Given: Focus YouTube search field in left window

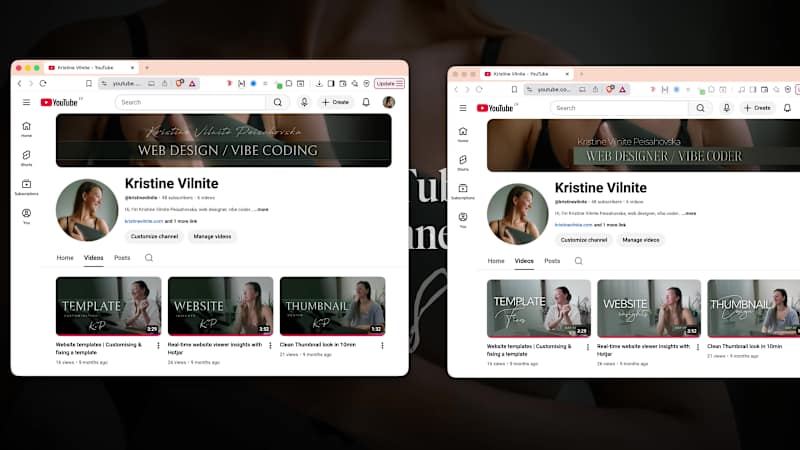Looking at the screenshot, I should [x=191, y=103].
